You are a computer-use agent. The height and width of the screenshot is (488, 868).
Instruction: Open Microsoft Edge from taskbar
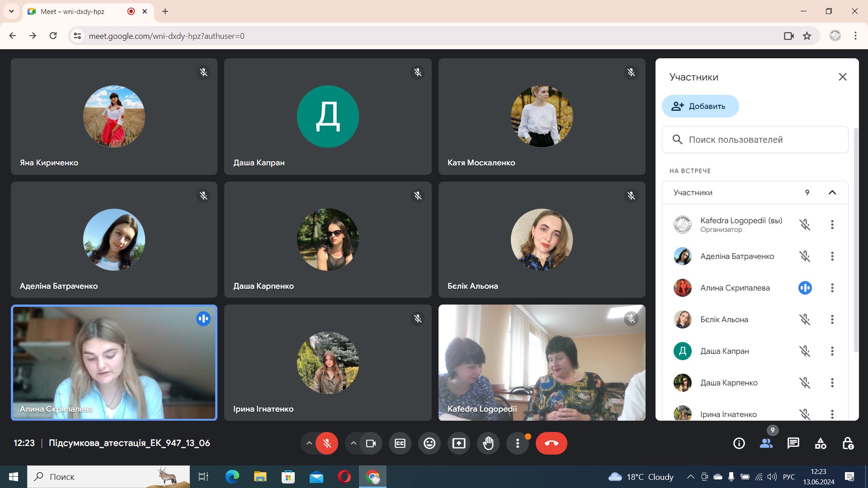232,477
